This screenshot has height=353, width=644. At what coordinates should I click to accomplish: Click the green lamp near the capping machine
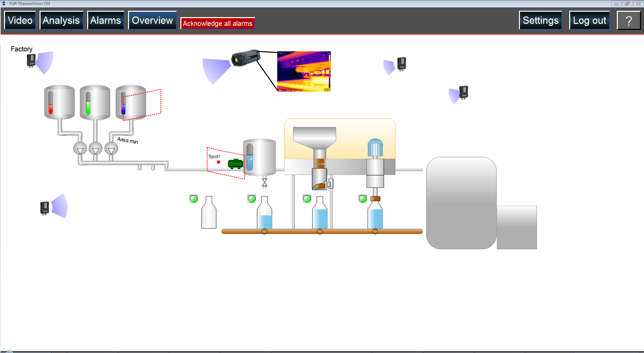tap(362, 199)
